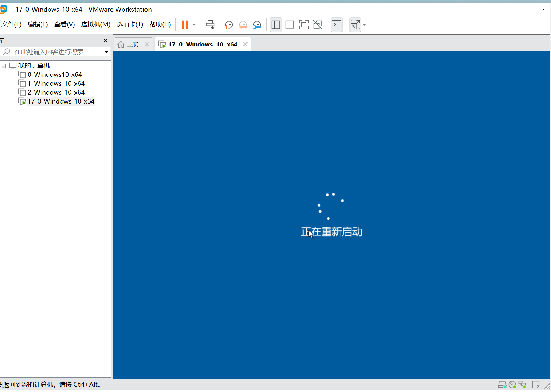This screenshot has width=551, height=392.
Task: Click the network adapter status icon
Action: pos(522,385)
